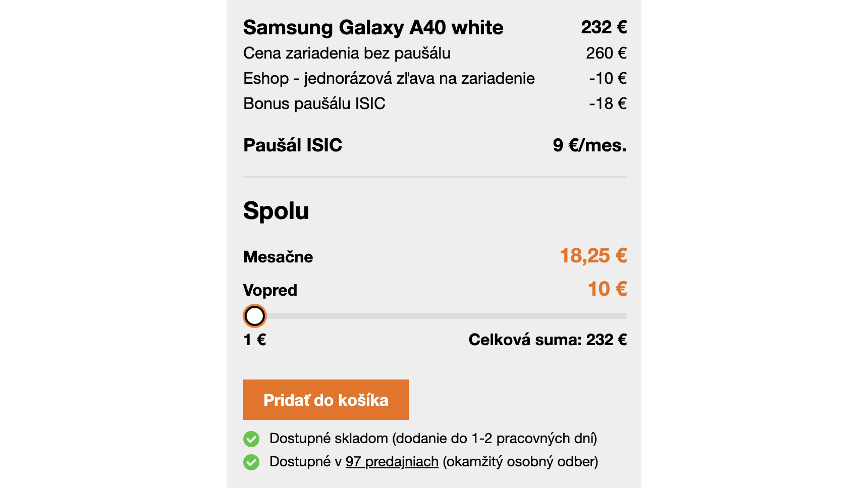Click the Spolu heading
868x488 pixels.
(x=276, y=211)
